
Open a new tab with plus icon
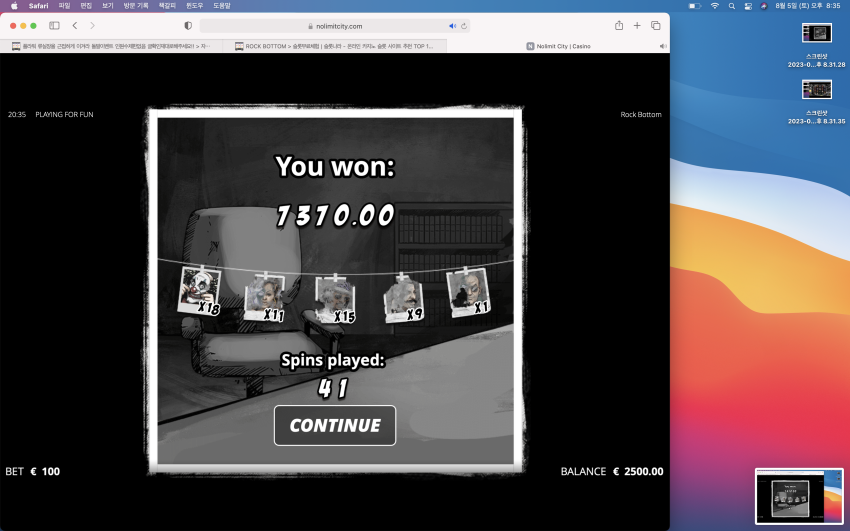pyautogui.click(x=637, y=25)
